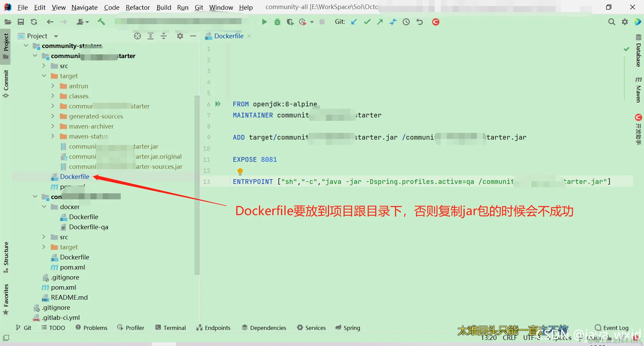
Task: Start debugging with the bug icon
Action: 277,22
